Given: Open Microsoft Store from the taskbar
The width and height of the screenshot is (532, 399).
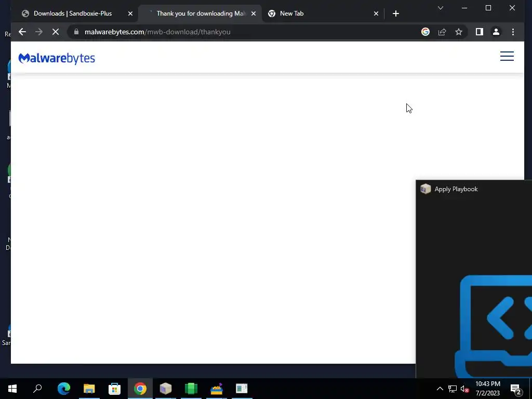Looking at the screenshot, I should (x=115, y=389).
